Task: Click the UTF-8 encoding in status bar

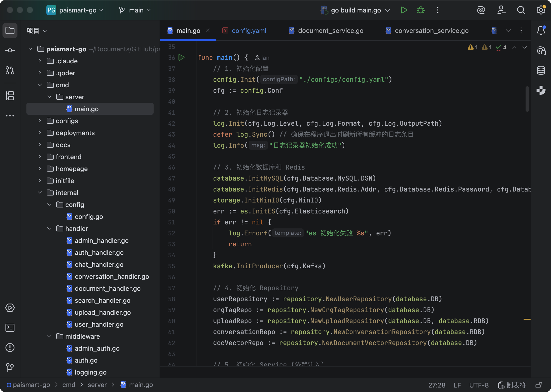Action: coord(479,385)
